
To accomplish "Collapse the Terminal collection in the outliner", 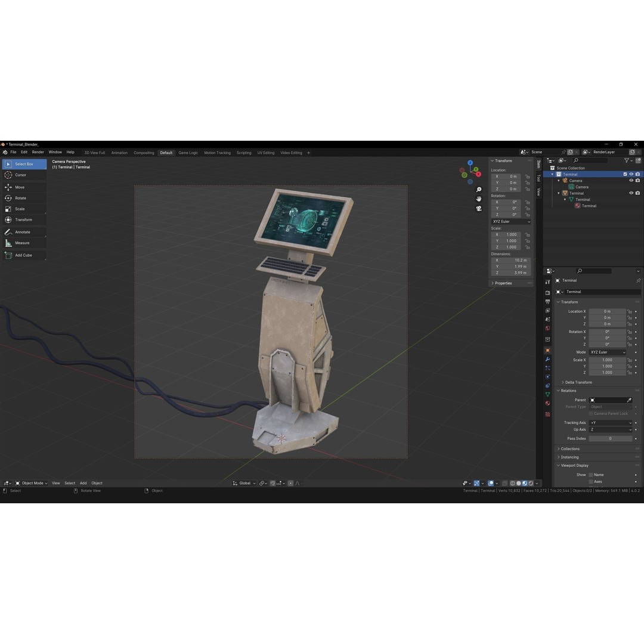I will click(x=552, y=174).
